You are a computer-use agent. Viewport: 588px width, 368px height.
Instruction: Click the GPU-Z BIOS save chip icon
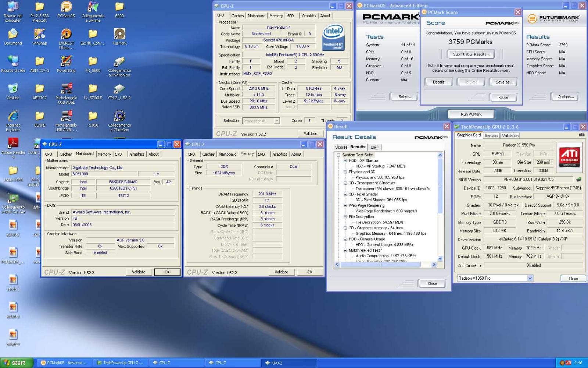coord(579,180)
